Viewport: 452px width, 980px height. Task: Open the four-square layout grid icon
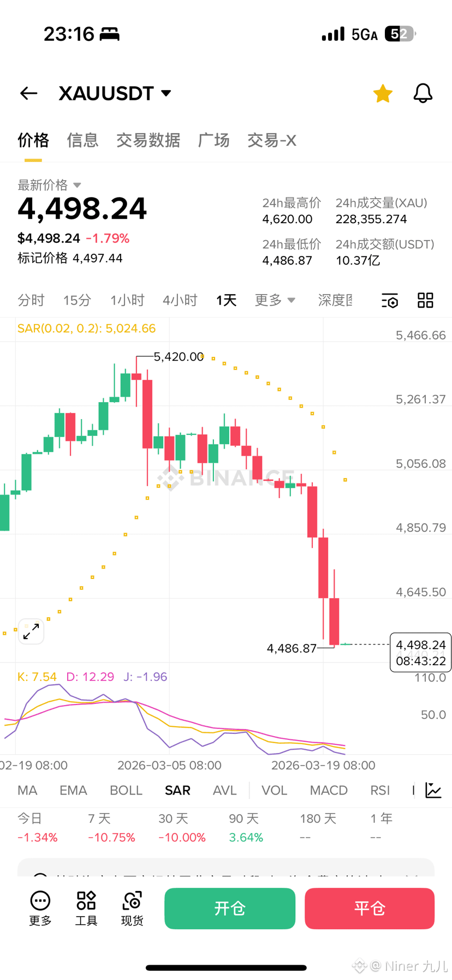point(425,300)
